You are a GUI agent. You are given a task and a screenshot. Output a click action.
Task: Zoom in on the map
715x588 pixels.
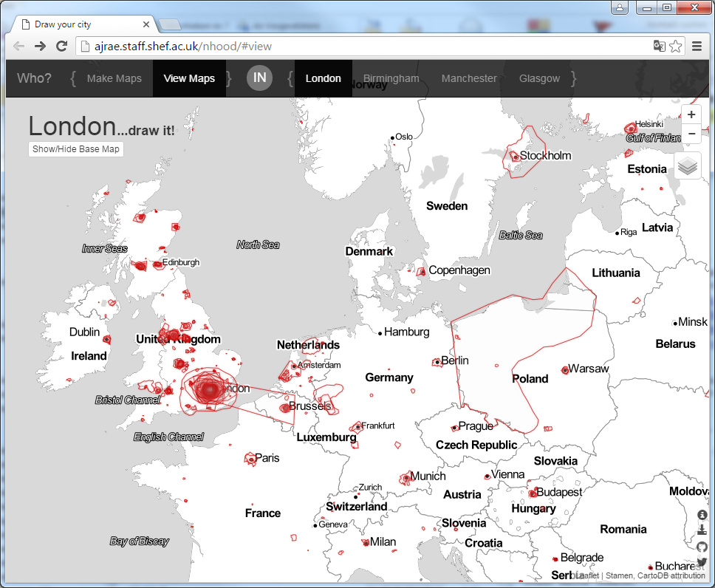tap(691, 115)
